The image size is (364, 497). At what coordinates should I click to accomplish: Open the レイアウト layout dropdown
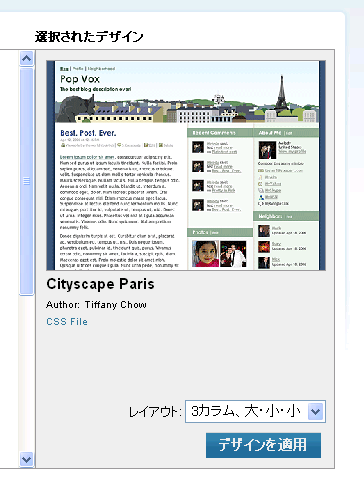[255, 412]
